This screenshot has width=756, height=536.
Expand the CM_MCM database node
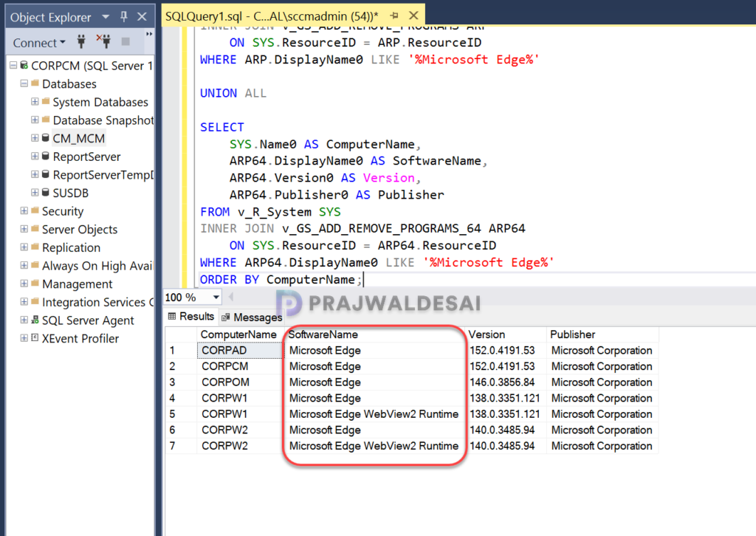click(x=35, y=138)
